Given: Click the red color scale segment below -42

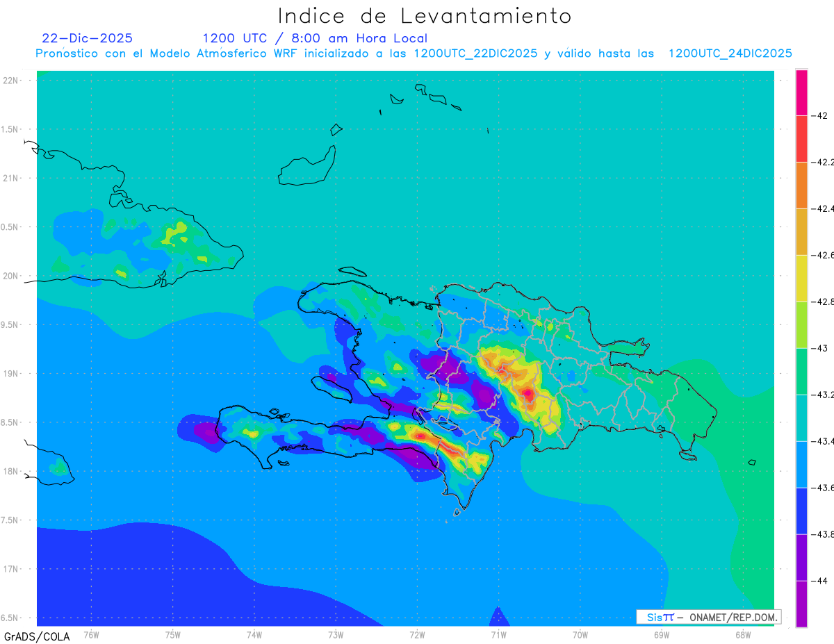Looking at the screenshot, I should pos(801,138).
